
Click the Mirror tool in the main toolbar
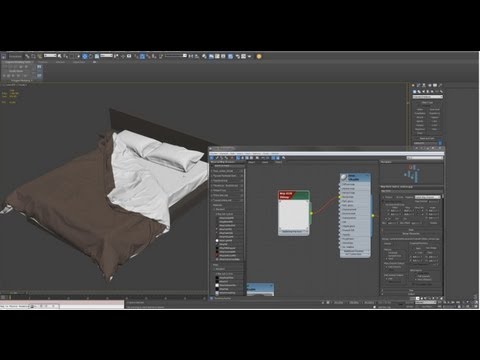[x=191, y=56]
